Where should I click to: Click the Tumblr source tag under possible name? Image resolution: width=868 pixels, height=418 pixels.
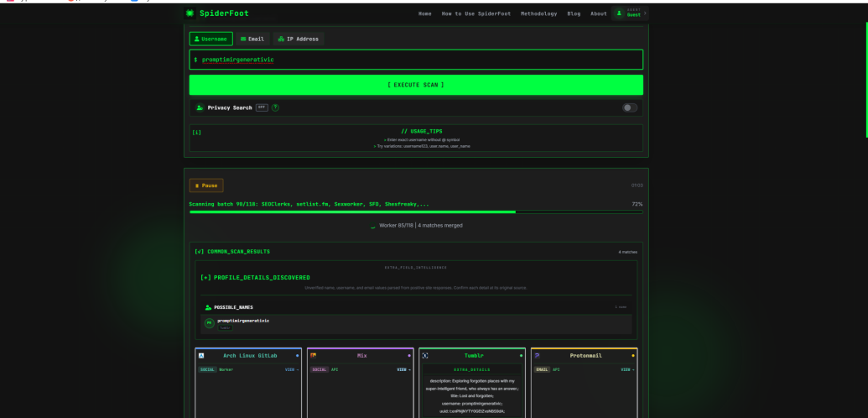226,328
